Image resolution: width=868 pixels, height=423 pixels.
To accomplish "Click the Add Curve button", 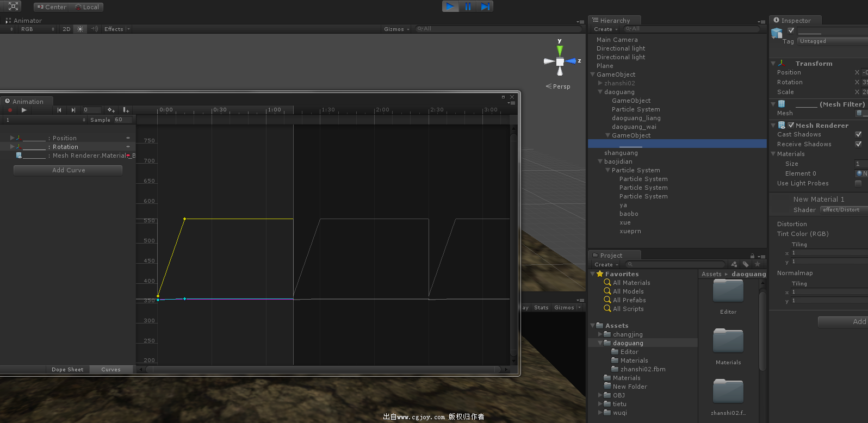I will click(x=68, y=170).
